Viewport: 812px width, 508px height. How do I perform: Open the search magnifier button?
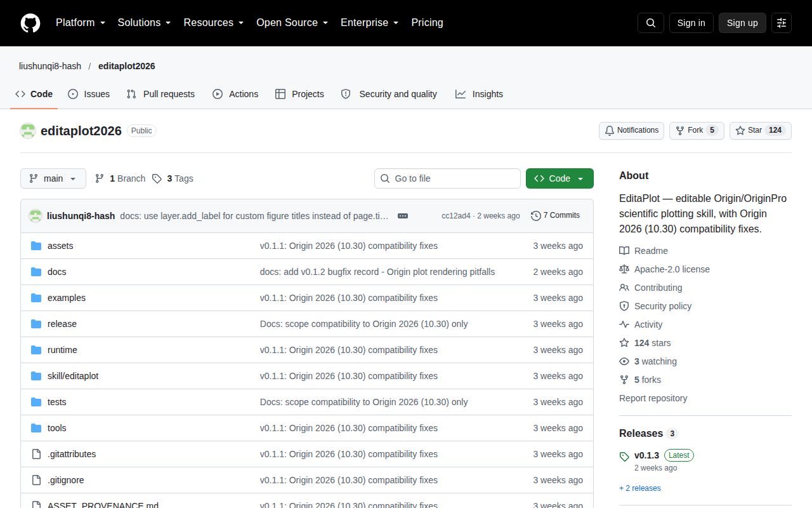pyautogui.click(x=651, y=23)
